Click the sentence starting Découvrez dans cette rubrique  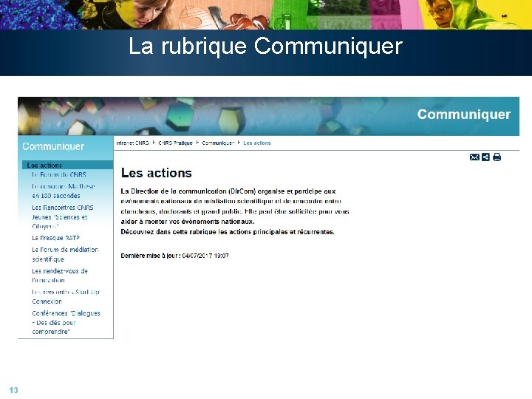coord(228,232)
